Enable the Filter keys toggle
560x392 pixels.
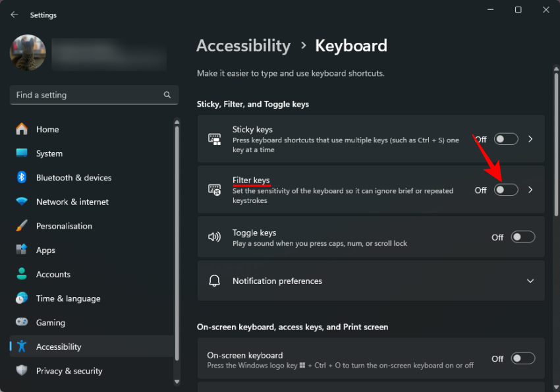coord(505,189)
